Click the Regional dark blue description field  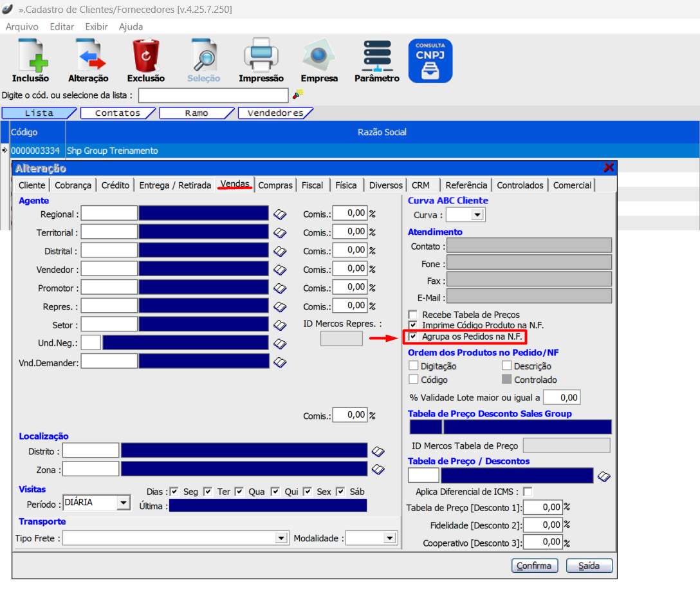tap(204, 214)
